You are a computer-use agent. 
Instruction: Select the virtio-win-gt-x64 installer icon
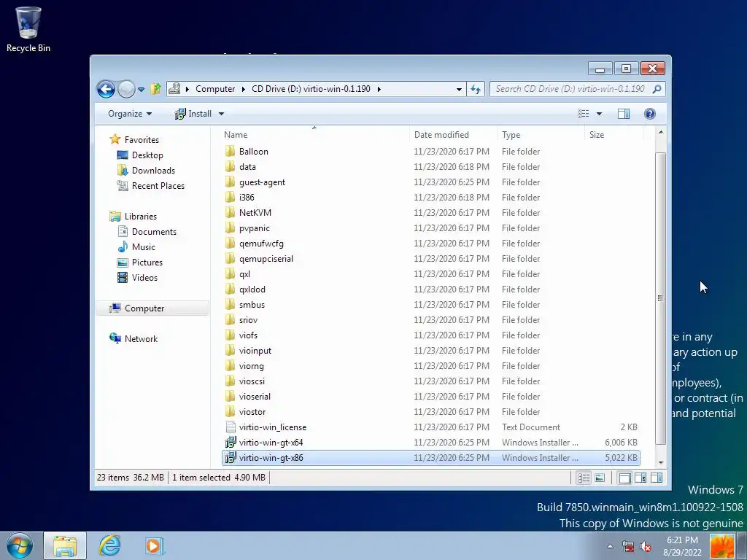230,443
